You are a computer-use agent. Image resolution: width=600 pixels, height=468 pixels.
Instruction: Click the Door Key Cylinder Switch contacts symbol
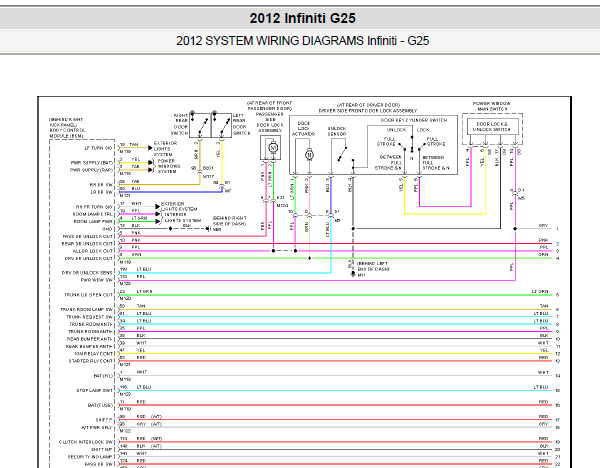pyautogui.click(x=412, y=146)
